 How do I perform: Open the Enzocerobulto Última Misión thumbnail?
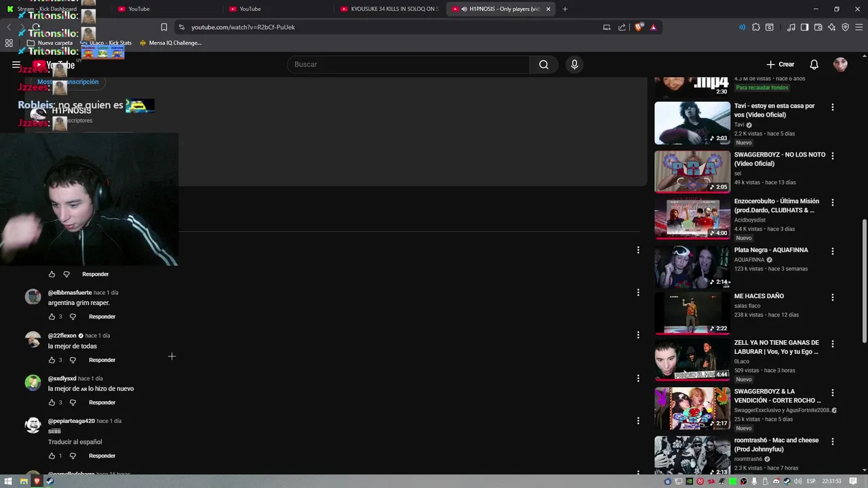tap(692, 218)
